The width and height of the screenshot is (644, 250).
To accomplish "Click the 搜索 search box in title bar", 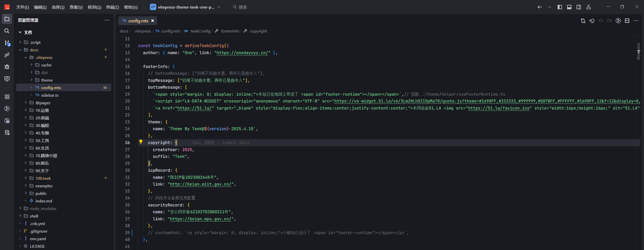I will tap(240, 7).
